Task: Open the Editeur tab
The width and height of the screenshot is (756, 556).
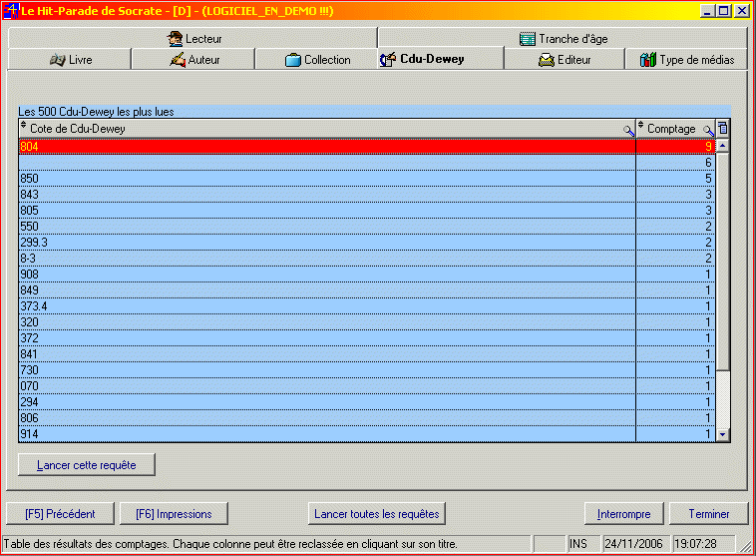Action: tap(565, 59)
